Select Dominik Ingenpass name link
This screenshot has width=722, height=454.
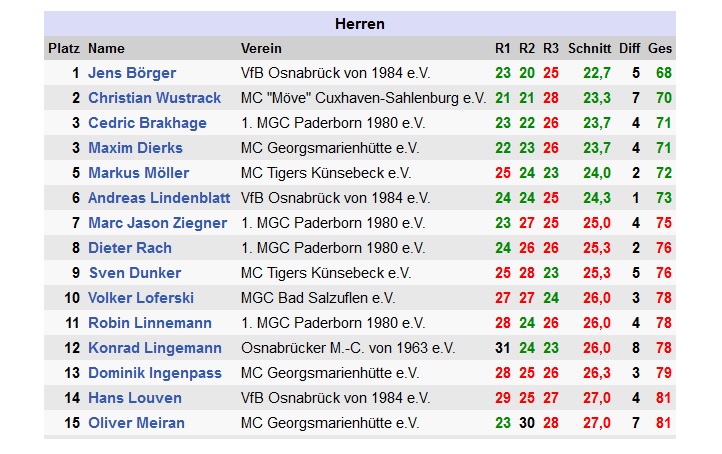pyautogui.click(x=155, y=373)
